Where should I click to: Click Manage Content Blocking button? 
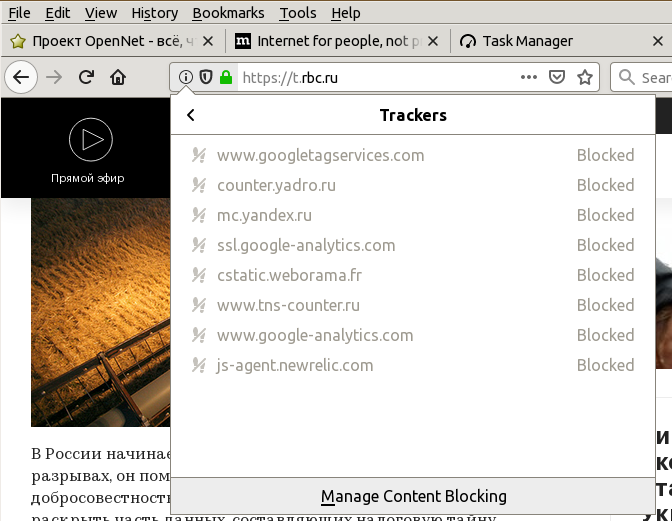(413, 496)
